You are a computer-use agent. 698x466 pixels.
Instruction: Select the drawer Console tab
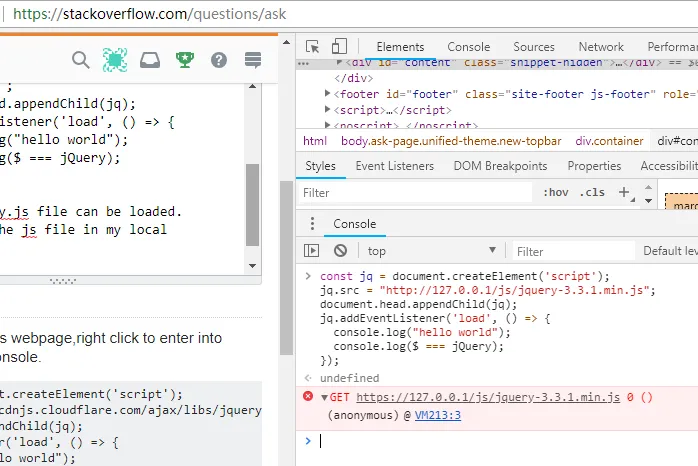pos(354,224)
